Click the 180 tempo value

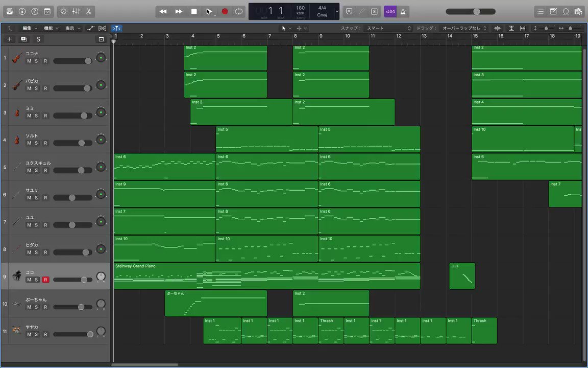point(300,8)
